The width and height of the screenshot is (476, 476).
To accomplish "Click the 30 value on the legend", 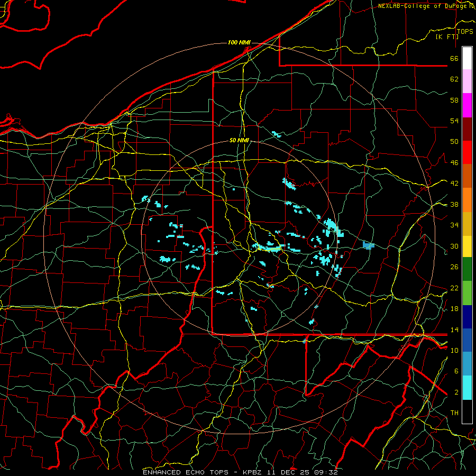I will tap(454, 246).
